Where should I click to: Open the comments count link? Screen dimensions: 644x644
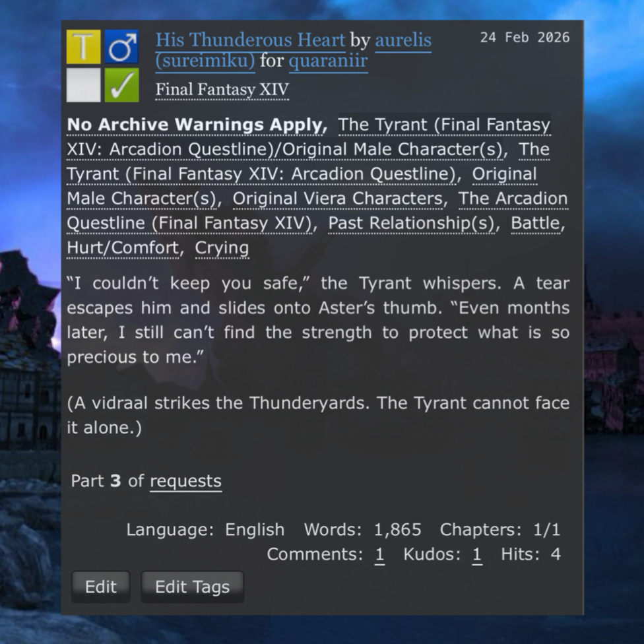(x=379, y=554)
